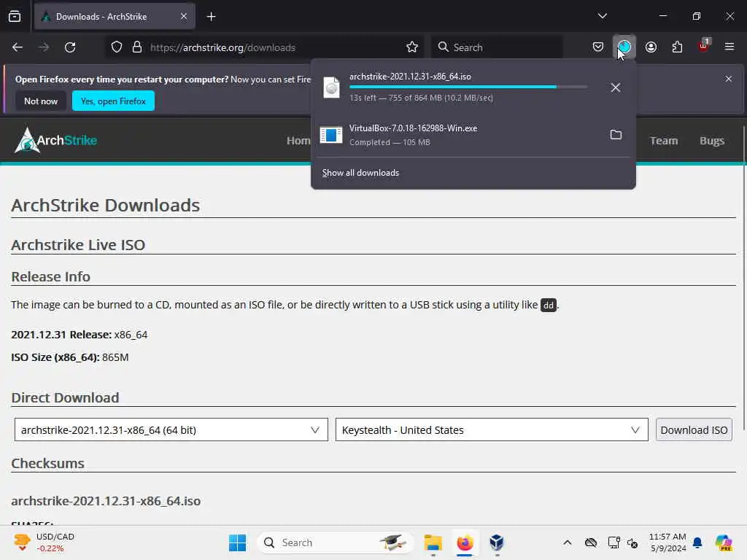Screen dimensions: 747x560
Task: Open the Team navigation item
Action: tap(664, 141)
